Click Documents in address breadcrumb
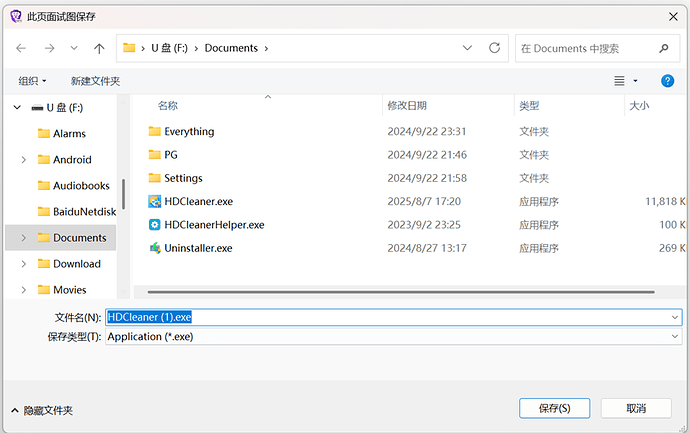Image resolution: width=690 pixels, height=433 pixels. click(x=231, y=48)
